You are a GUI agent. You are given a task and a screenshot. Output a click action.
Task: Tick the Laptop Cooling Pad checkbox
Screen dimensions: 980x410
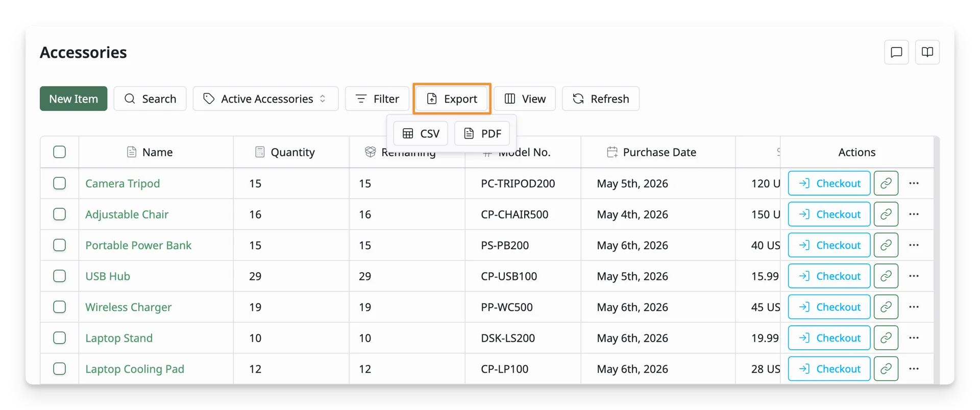coord(60,369)
